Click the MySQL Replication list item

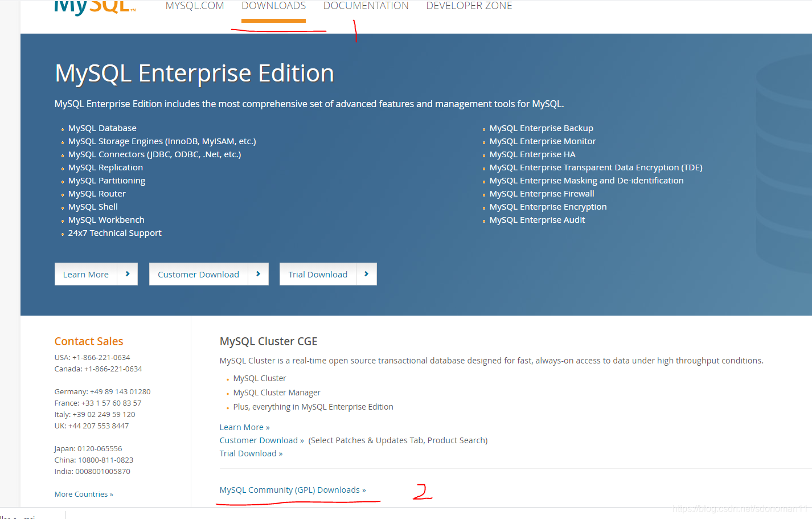tap(106, 167)
